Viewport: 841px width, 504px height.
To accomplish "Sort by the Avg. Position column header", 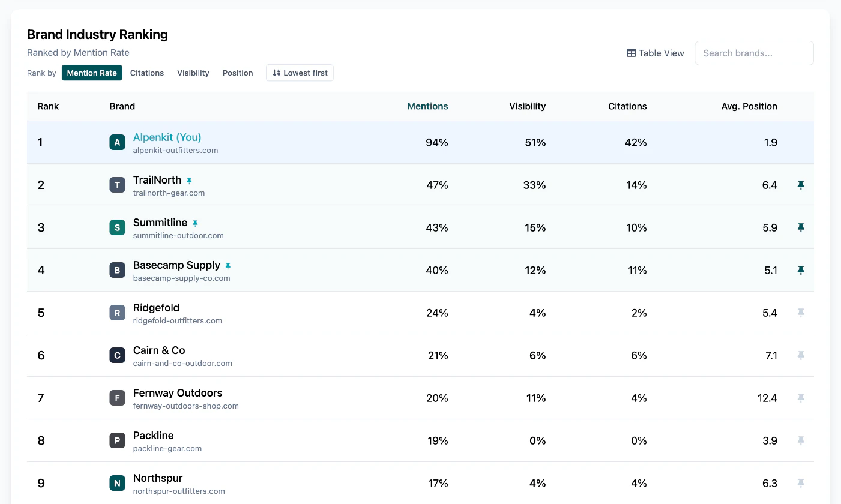I will pos(749,106).
